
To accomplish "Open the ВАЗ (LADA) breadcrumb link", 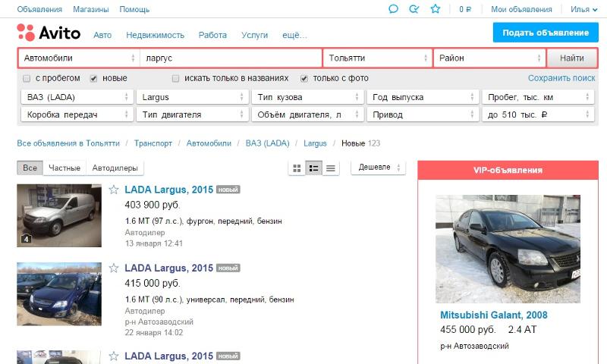I will point(268,143).
